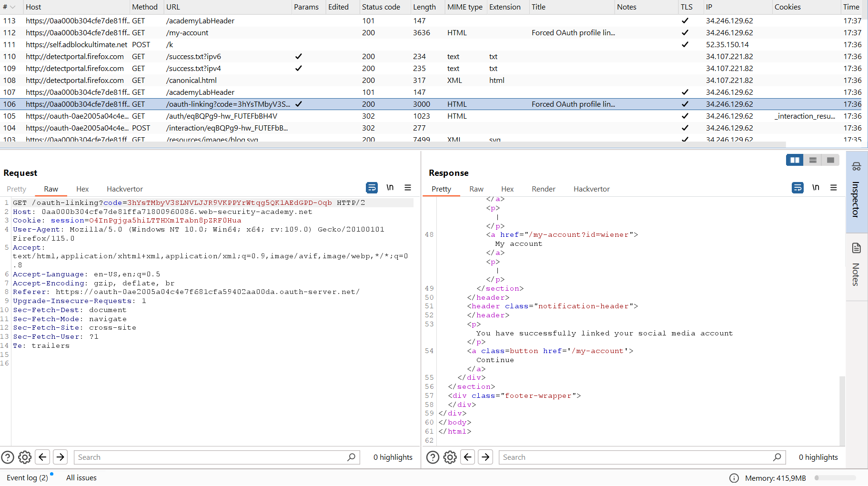Screen dimensions: 868x486
Task: Open help for Response search bar
Action: click(x=433, y=457)
